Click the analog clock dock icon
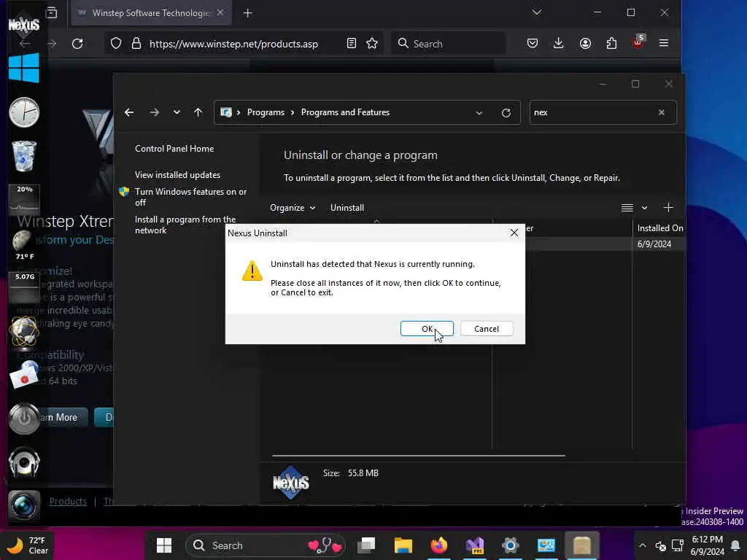 [x=24, y=112]
